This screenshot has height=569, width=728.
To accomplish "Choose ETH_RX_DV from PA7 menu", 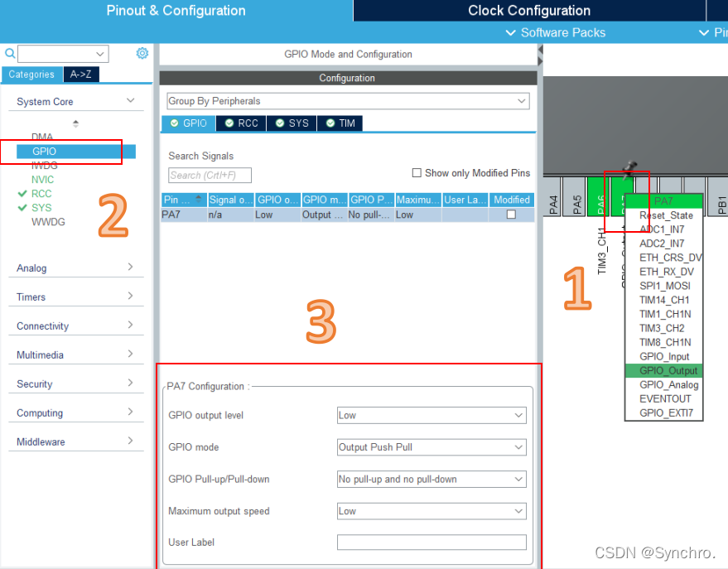I will click(x=664, y=272).
